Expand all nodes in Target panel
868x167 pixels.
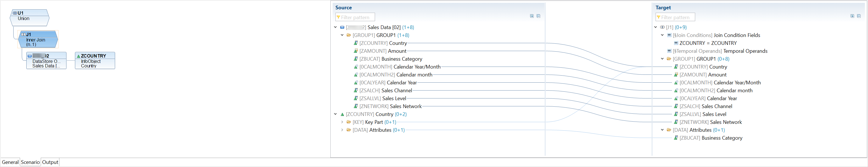(852, 16)
